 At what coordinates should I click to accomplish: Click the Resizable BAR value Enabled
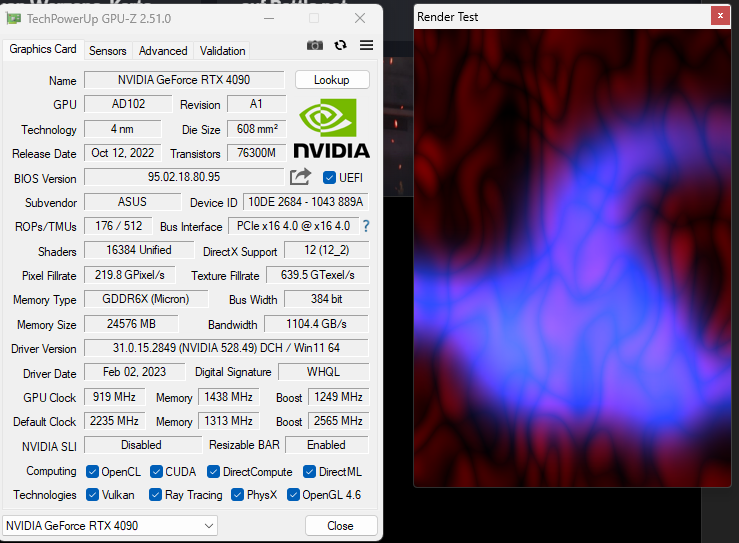click(327, 445)
